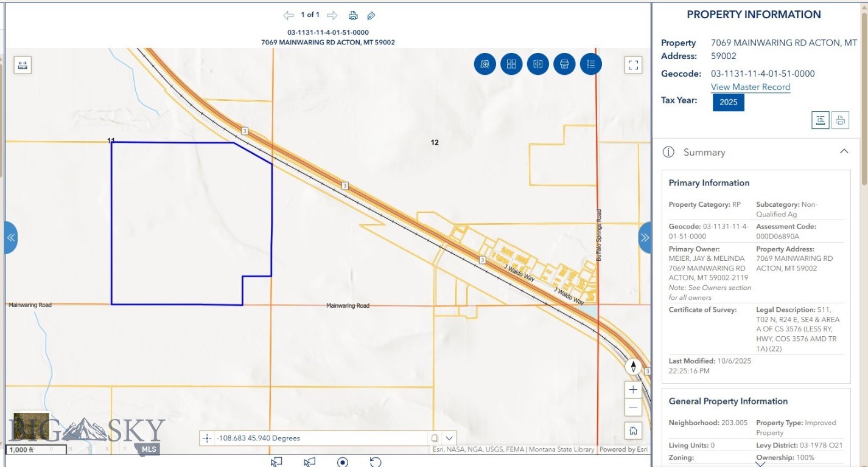Collapse the right Property Information panel
Image resolution: width=868 pixels, height=467 pixels.
coord(645,238)
